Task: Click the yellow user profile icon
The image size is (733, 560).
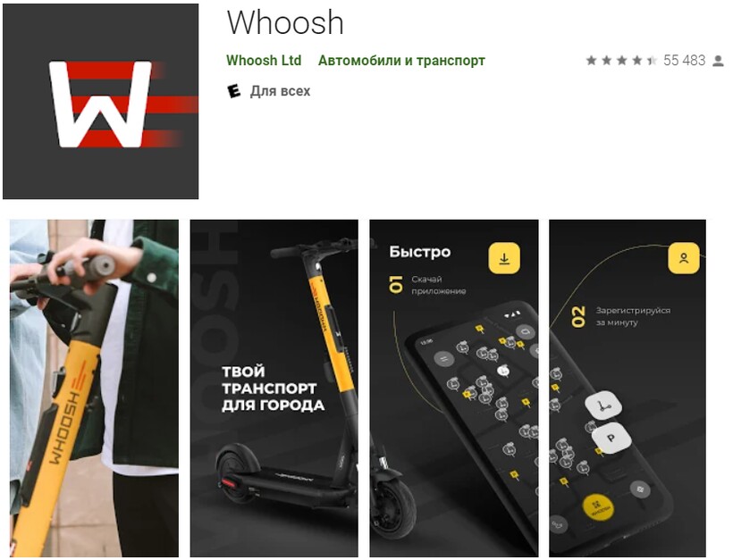Action: point(684,258)
